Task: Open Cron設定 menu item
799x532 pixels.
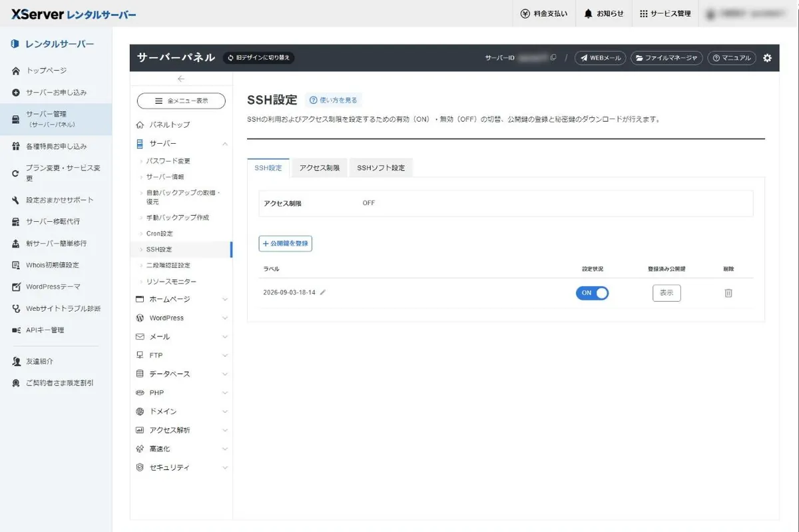Action: coord(160,234)
